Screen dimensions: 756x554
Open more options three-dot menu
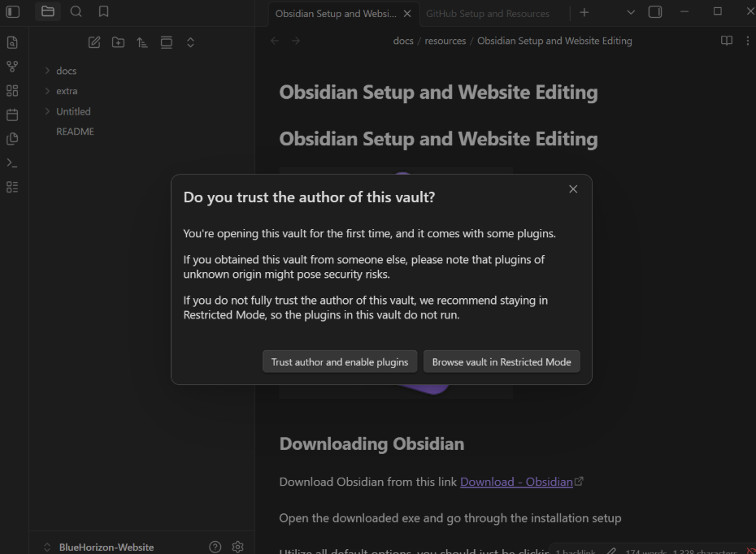click(748, 41)
